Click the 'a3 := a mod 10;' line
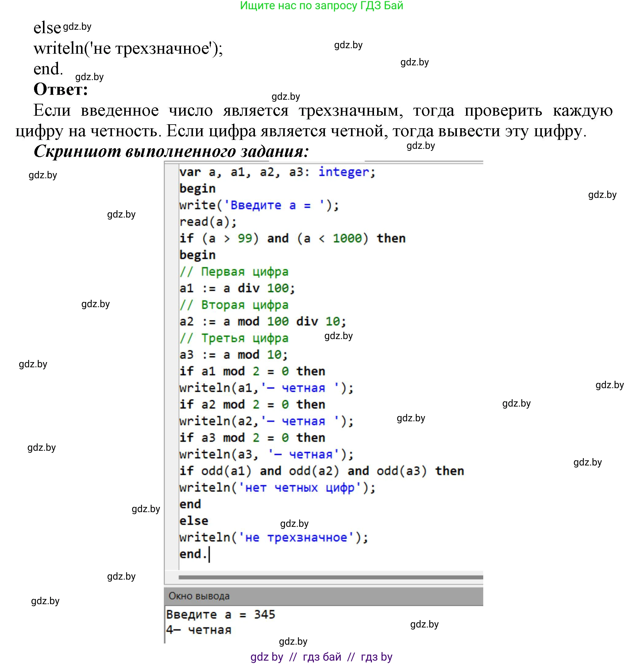The width and height of the screenshot is (644, 664). [x=233, y=355]
